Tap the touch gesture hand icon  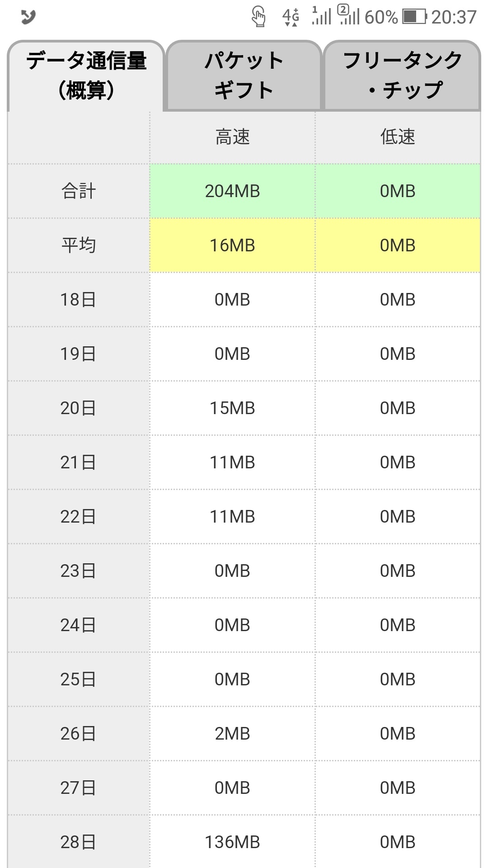point(258,17)
